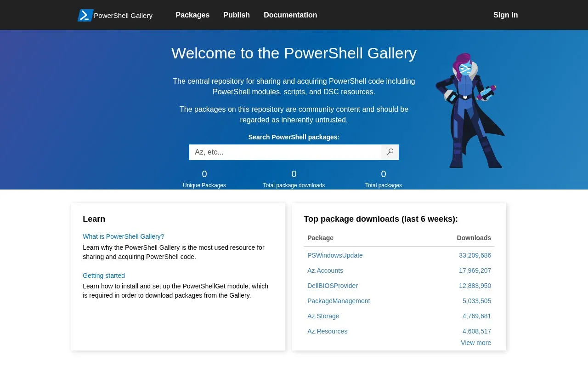The width and height of the screenshot is (588, 368).
Task: Click the 17,969,207 downloads value
Action: pos(475,270)
